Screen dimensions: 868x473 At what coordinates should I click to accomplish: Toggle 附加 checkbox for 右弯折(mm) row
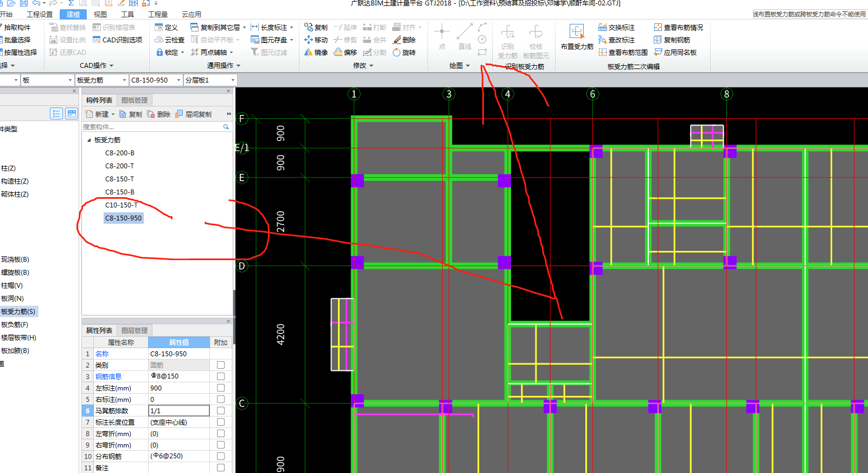click(221, 445)
